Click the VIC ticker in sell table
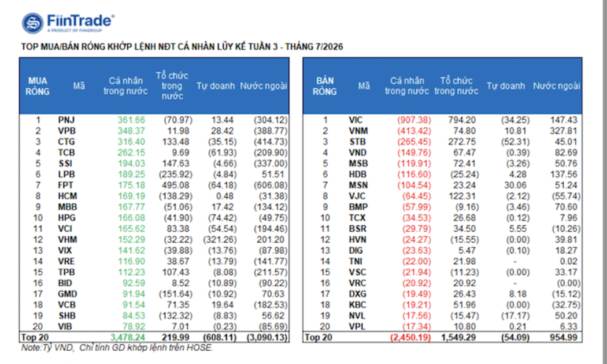 tap(356, 120)
